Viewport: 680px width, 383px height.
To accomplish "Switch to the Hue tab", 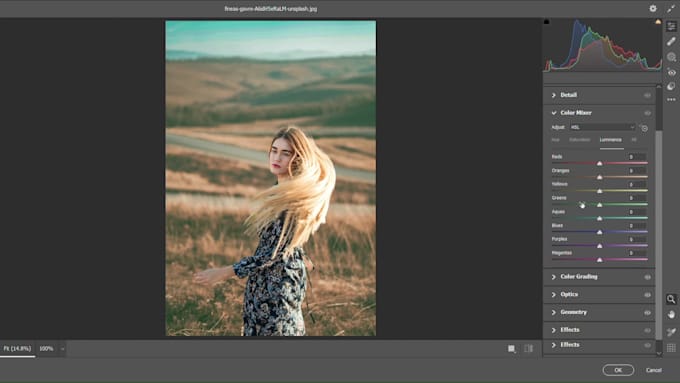I will pos(556,140).
